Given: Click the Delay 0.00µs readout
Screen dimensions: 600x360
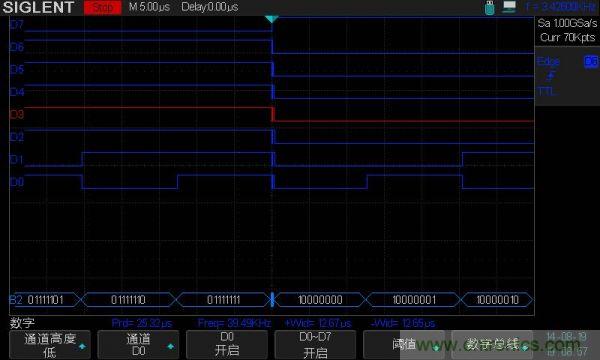Looking at the screenshot, I should pos(210,7).
